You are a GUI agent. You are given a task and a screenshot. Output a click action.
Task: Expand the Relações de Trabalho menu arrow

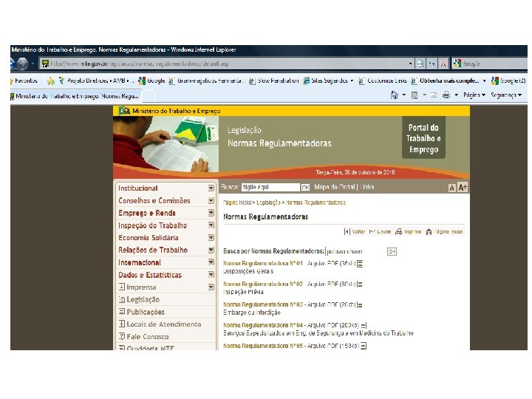[211, 250]
